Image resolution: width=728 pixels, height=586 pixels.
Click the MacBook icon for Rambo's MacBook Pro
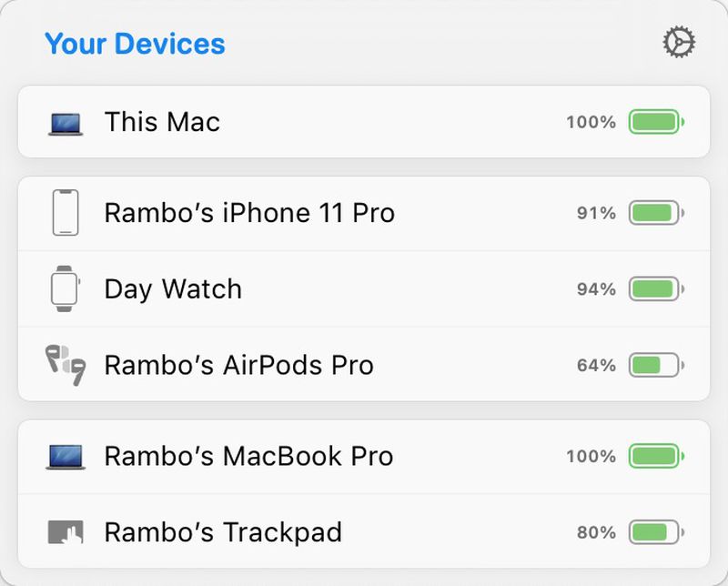[x=63, y=458]
